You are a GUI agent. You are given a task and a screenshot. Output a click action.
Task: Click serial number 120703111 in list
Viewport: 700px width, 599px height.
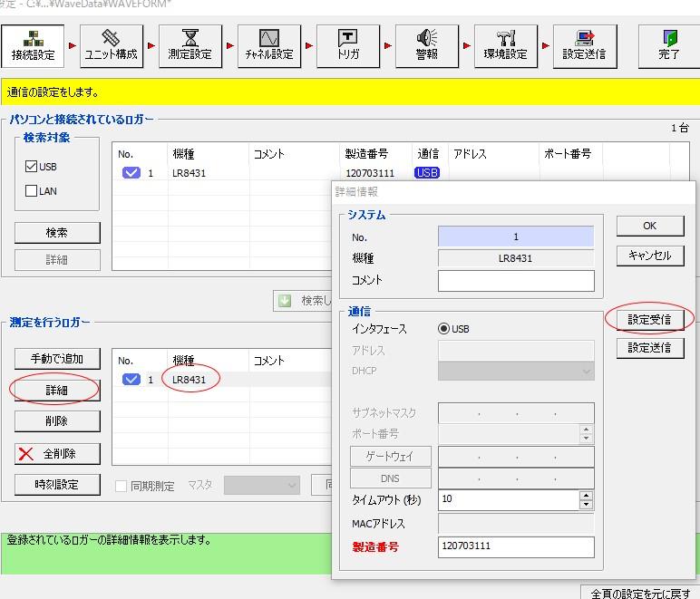[370, 173]
